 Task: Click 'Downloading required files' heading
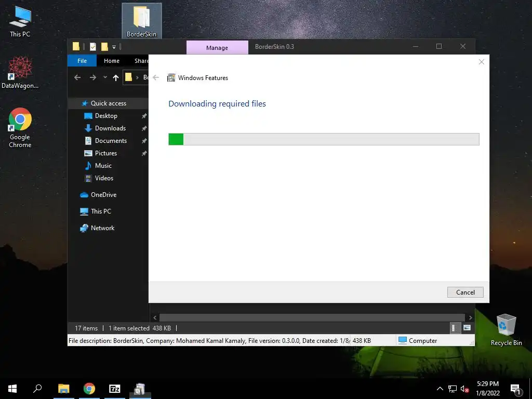[x=217, y=104]
